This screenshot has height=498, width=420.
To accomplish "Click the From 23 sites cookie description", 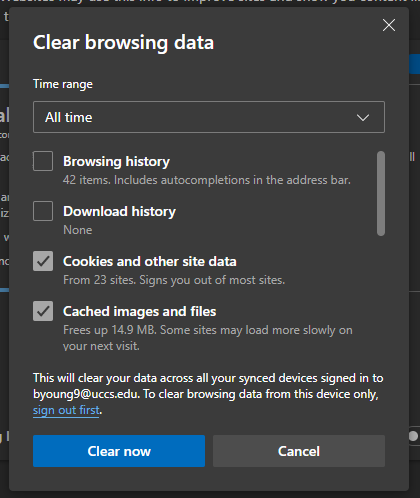I will [x=174, y=280].
